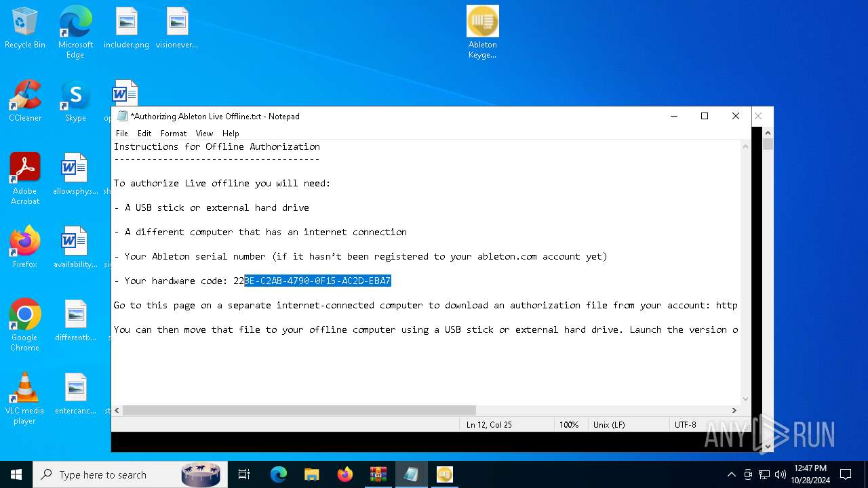Image resolution: width=868 pixels, height=488 pixels.
Task: Click the Unix (LF) status bar entry
Action: pos(609,425)
